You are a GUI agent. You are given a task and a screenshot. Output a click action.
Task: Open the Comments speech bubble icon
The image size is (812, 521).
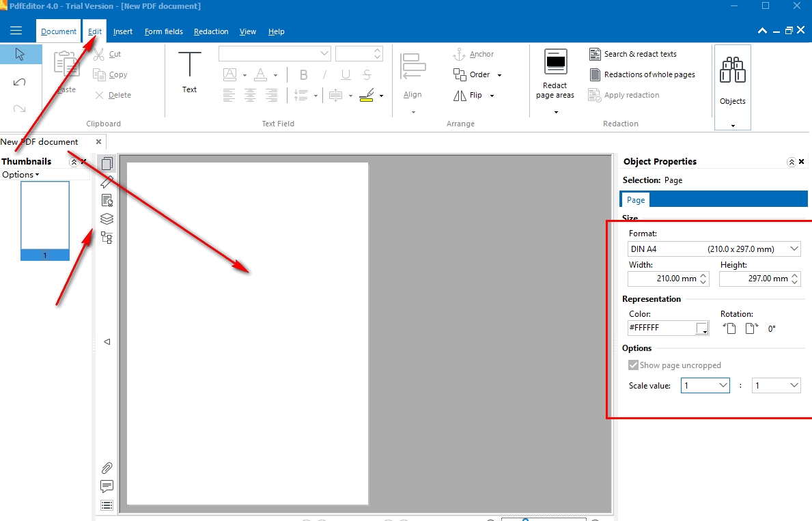[107, 486]
